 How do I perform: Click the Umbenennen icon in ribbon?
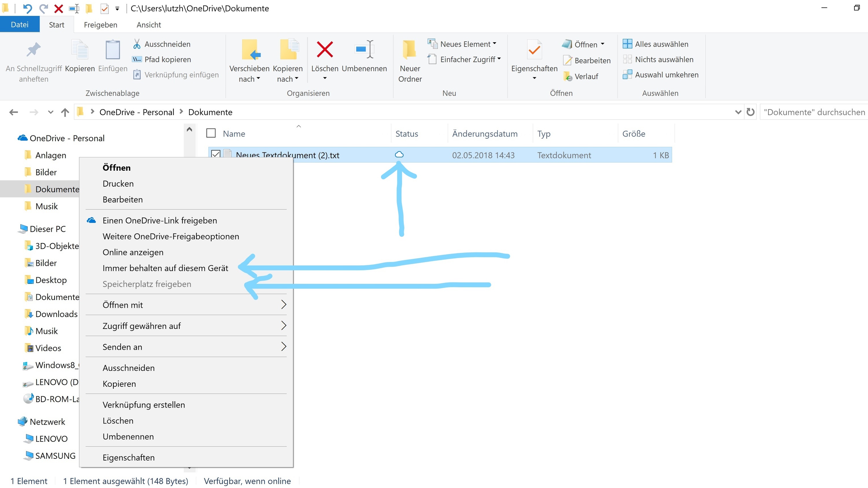pos(364,50)
